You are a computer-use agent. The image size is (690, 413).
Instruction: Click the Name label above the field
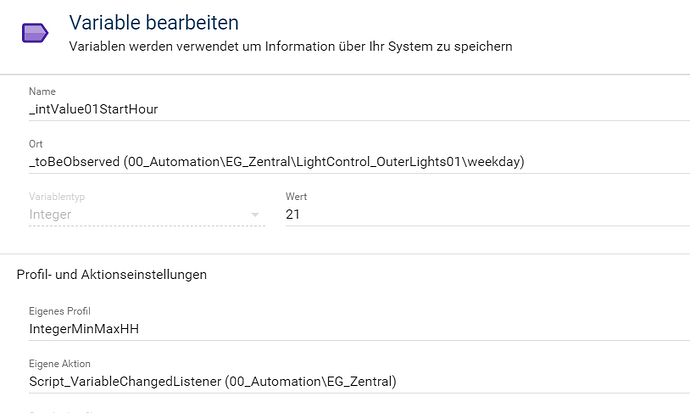pyautogui.click(x=42, y=91)
